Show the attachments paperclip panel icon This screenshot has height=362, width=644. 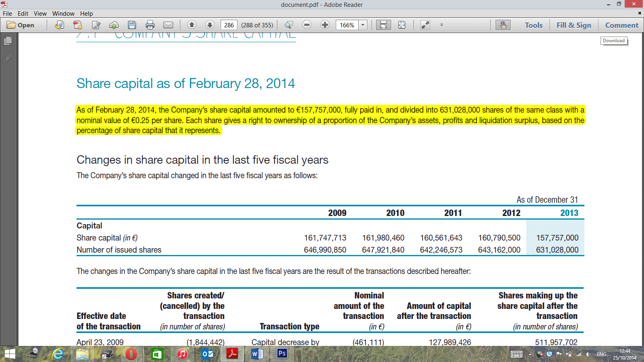pyautogui.click(x=8, y=58)
